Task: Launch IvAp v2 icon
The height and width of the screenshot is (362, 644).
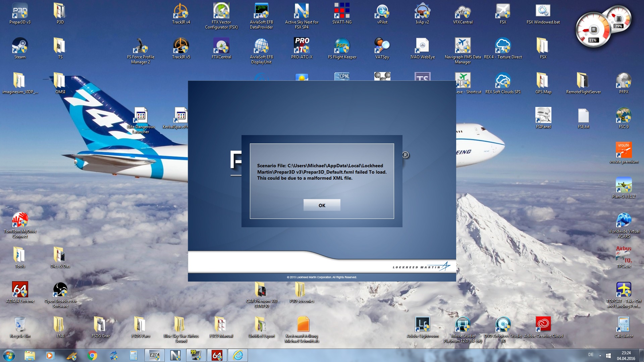Action: pyautogui.click(x=422, y=13)
